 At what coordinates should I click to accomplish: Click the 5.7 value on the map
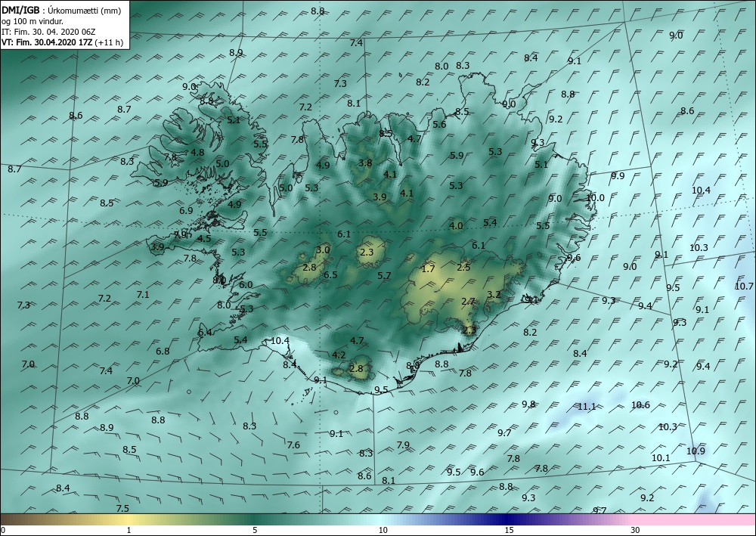384,276
